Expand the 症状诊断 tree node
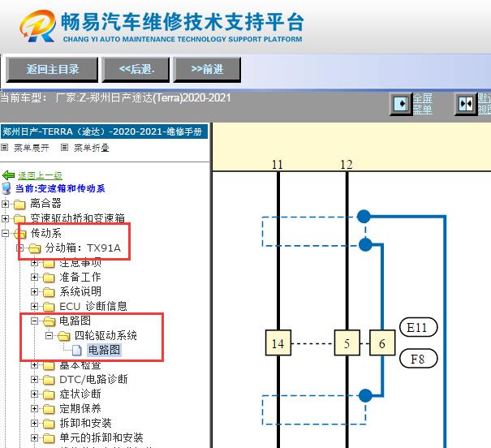 pos(34,394)
